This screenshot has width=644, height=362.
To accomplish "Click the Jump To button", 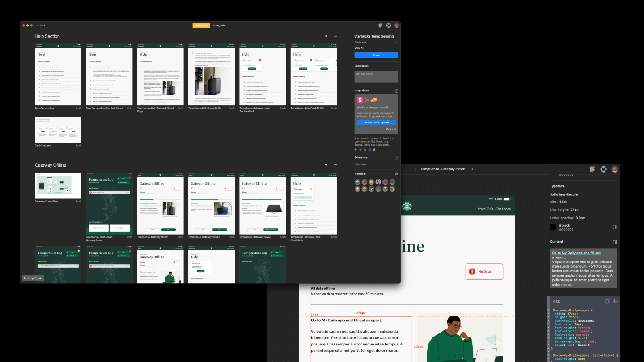I will coord(33,278).
